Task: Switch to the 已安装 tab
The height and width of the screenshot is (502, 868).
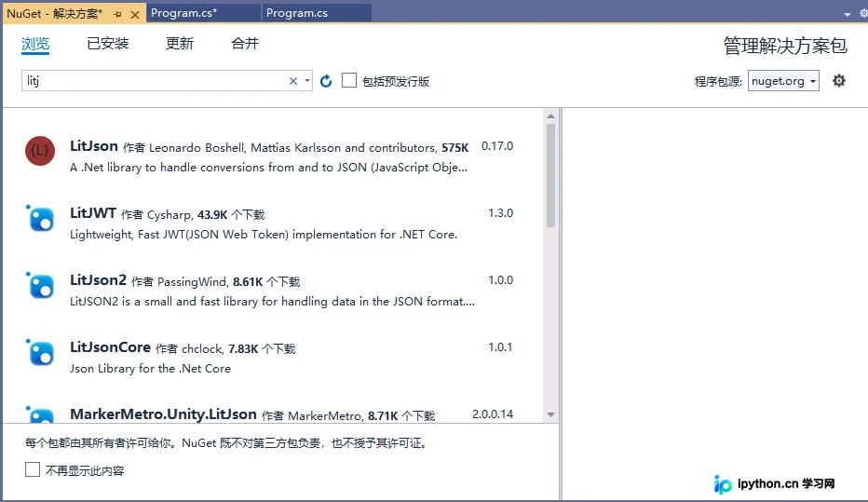Action: click(108, 43)
